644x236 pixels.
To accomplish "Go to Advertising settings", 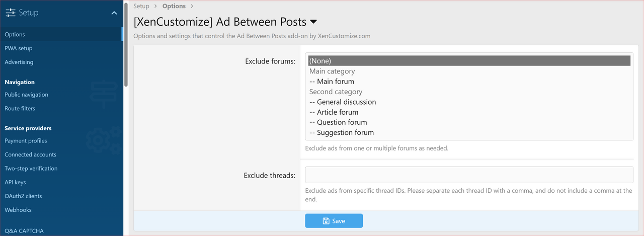I will point(19,62).
